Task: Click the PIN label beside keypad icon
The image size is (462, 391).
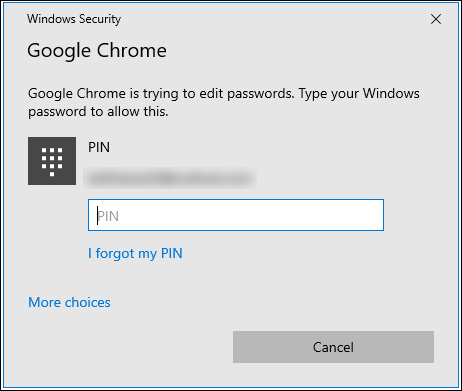Action: pyautogui.click(x=99, y=147)
